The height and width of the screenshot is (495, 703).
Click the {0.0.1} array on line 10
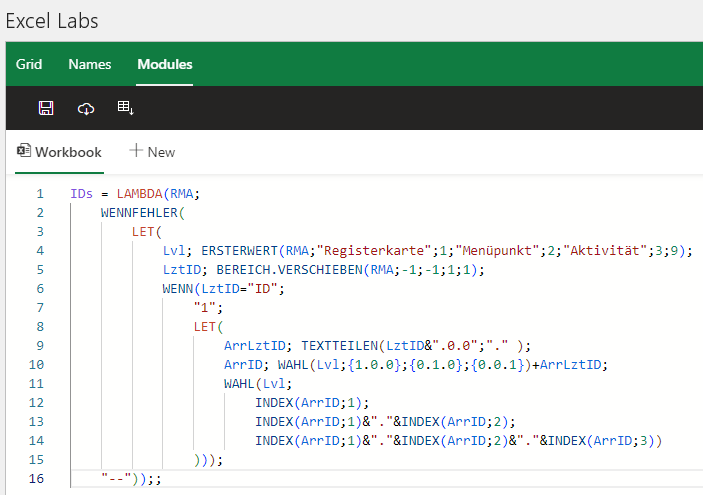pyautogui.click(x=497, y=365)
